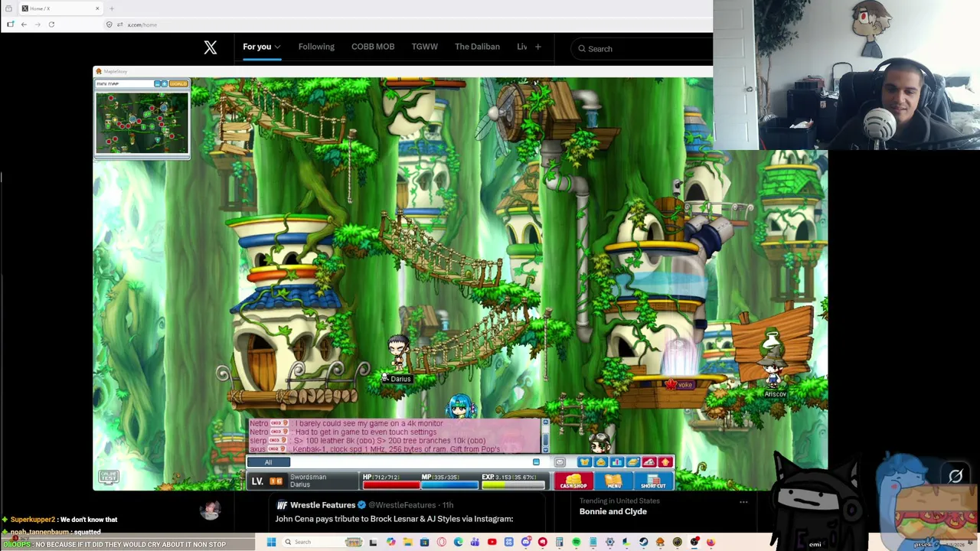This screenshot has height=551, width=980.
Task: Toggle the chat window size square button
Action: point(536,462)
